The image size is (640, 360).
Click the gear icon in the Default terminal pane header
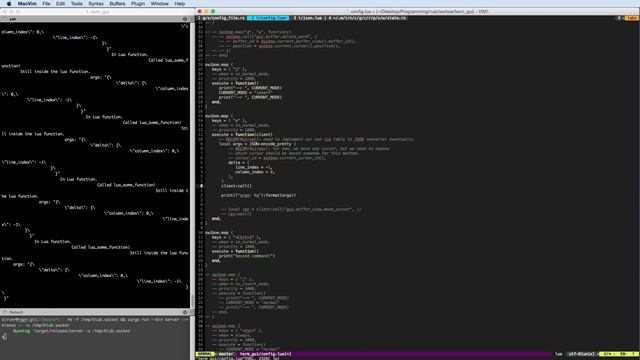tap(185, 312)
